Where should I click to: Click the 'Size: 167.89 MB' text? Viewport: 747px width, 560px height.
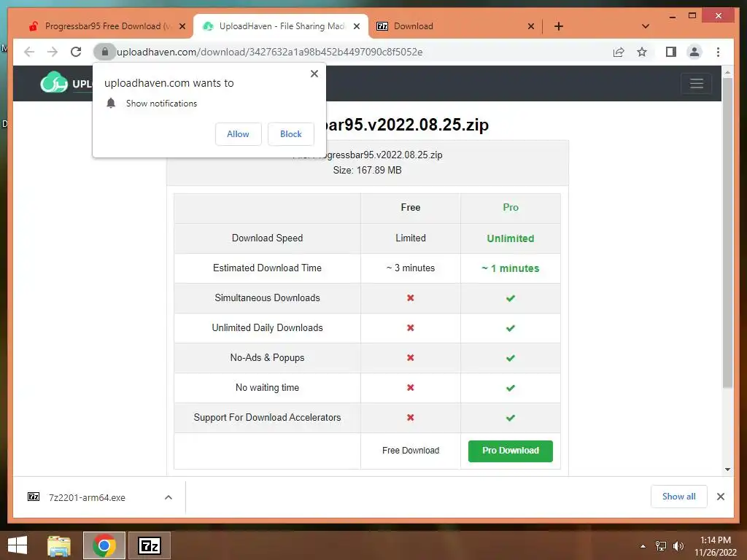tap(368, 171)
